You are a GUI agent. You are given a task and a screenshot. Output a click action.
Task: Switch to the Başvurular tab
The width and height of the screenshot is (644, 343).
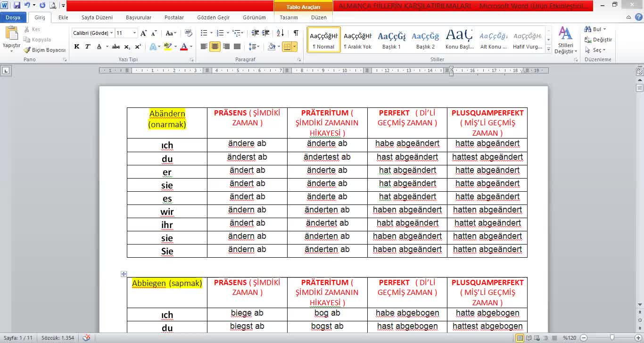click(x=139, y=17)
